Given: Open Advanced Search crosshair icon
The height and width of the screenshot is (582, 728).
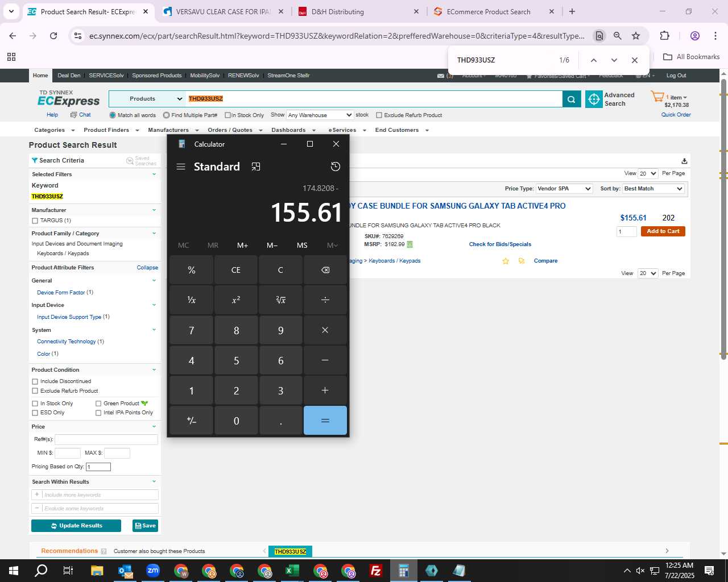Looking at the screenshot, I should pyautogui.click(x=594, y=99).
